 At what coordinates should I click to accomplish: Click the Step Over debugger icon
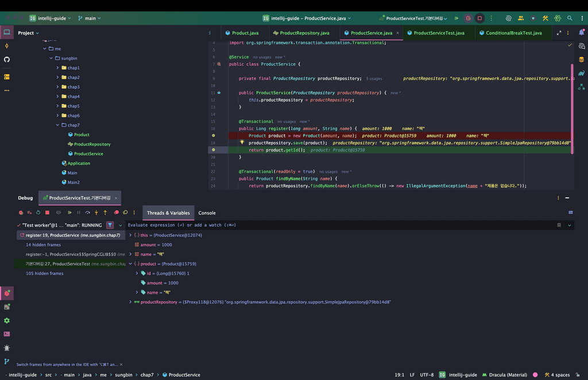pos(88,213)
